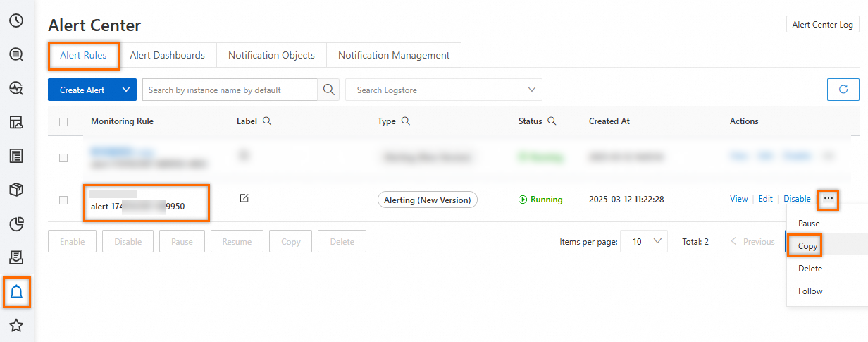Refresh the alert rules list
The height and width of the screenshot is (342, 868).
[x=843, y=90]
